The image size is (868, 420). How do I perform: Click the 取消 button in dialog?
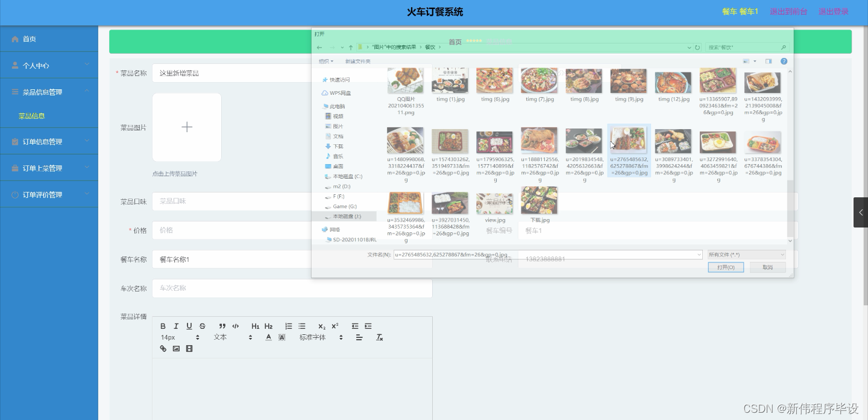click(767, 267)
